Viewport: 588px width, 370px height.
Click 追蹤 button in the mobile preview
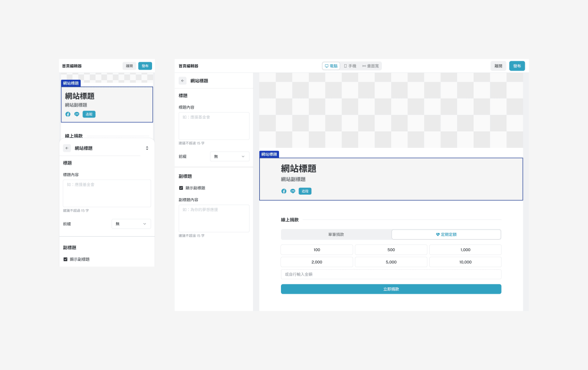pos(89,114)
